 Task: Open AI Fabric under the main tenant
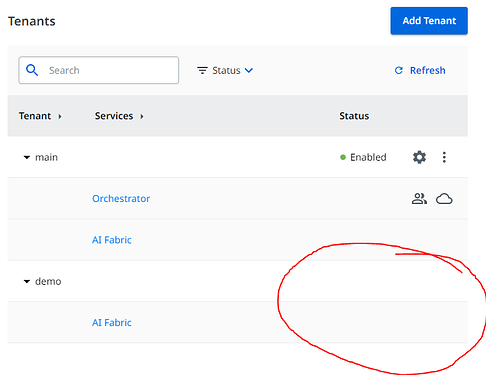click(x=112, y=240)
